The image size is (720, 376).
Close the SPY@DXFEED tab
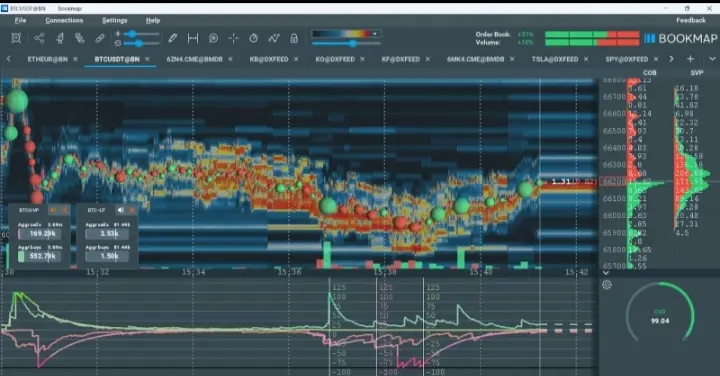656,59
